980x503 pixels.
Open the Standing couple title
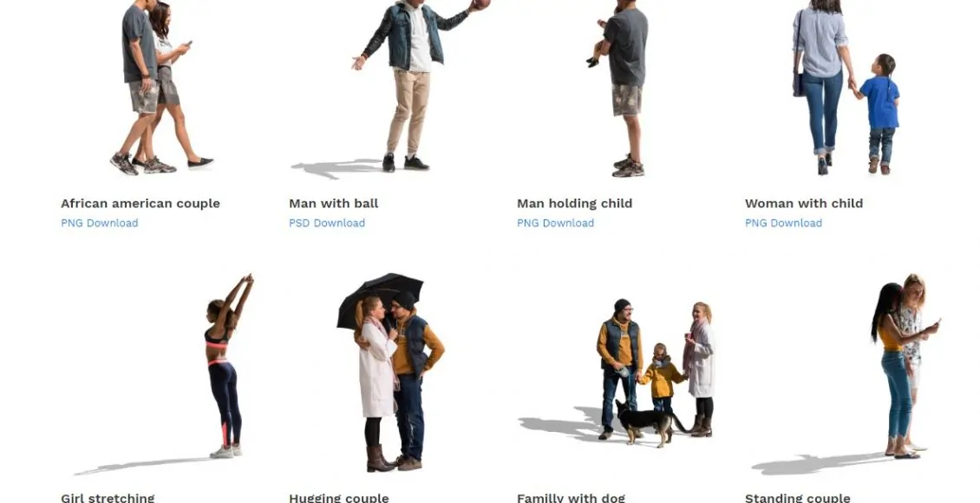(x=798, y=498)
